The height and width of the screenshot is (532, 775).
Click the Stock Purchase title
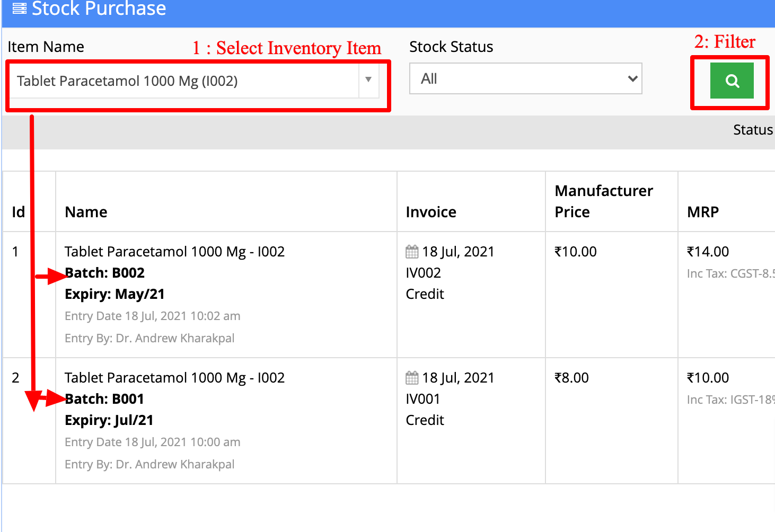click(99, 8)
